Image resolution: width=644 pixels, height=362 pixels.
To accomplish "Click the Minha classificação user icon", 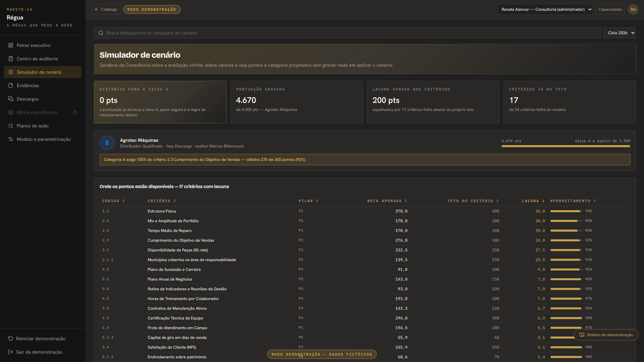I will point(11,112).
